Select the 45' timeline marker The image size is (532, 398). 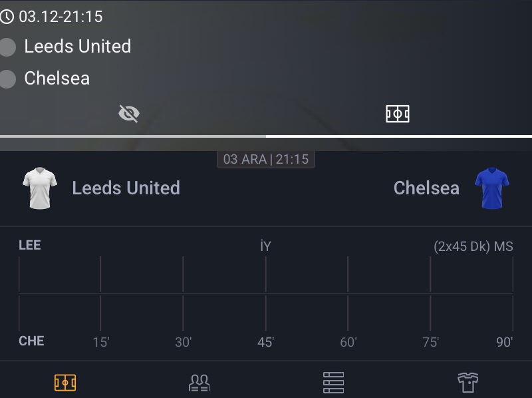tap(265, 340)
